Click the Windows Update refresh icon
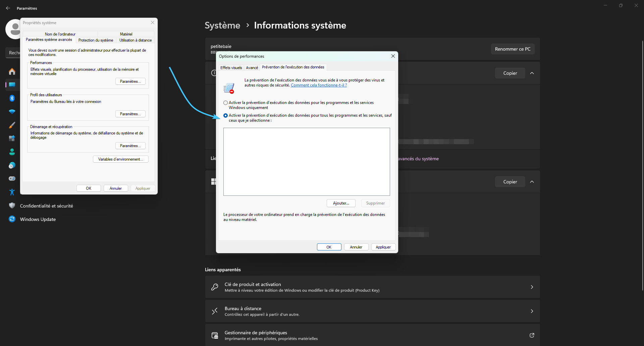Screen dimensions: 644x346 (x=12, y=219)
